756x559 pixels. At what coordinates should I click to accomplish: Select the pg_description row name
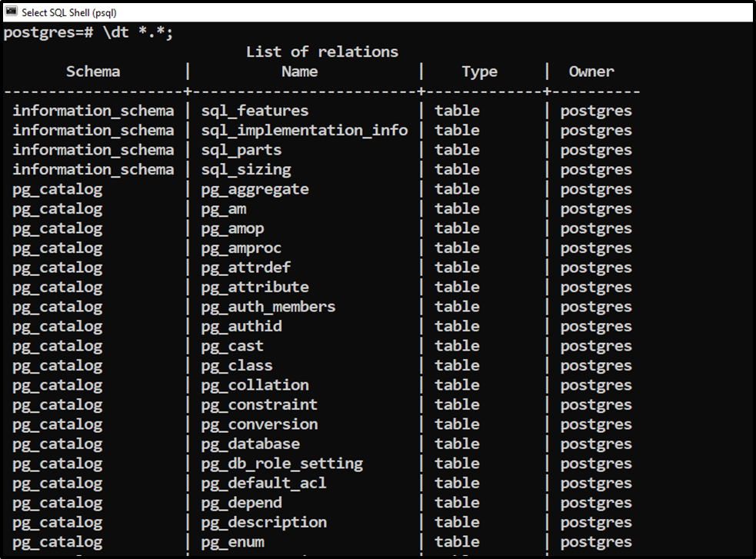264,523
